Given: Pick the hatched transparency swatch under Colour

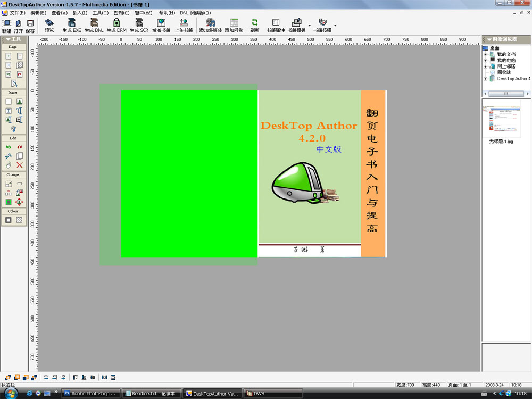Looking at the screenshot, I should tap(19, 220).
